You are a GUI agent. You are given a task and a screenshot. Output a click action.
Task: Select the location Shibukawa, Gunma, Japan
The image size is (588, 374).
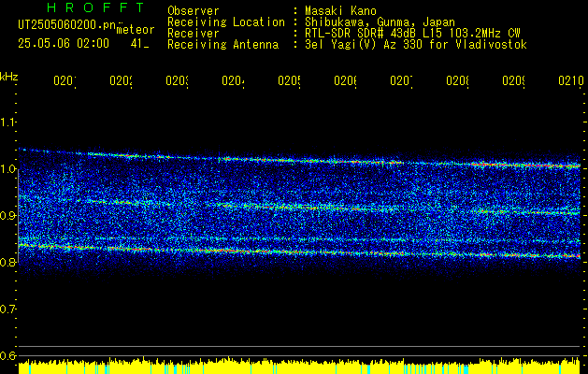point(380,22)
